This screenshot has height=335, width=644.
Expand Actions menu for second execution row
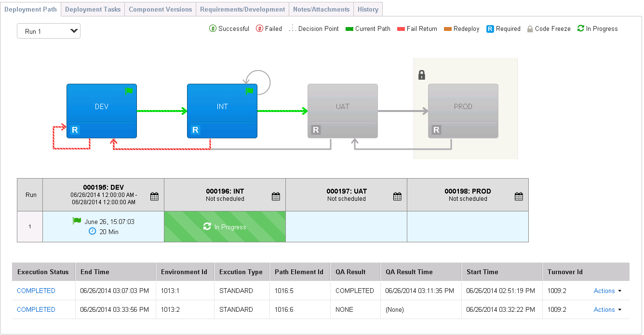tap(607, 309)
